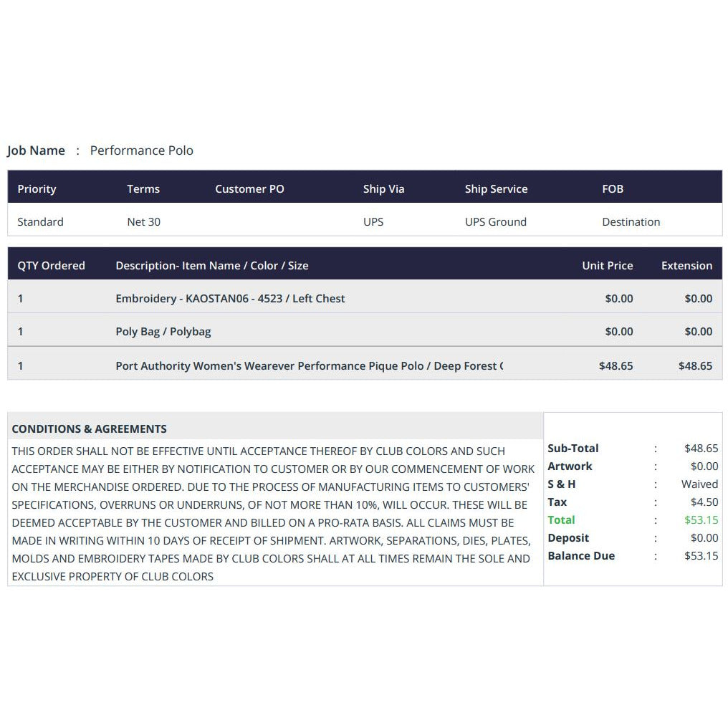
Task: Select the Embroidery KAOSTAN06 line item
Action: click(x=230, y=299)
